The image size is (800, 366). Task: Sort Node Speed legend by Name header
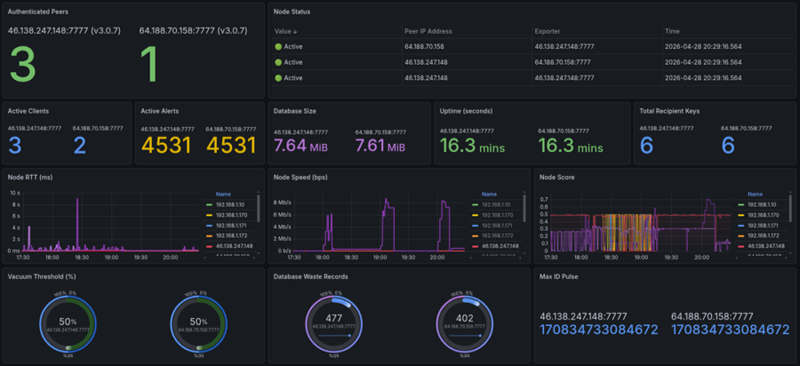488,194
